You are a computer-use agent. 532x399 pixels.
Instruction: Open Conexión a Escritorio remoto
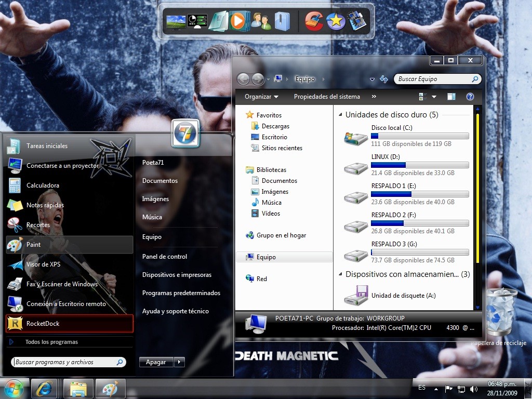pyautogui.click(x=70, y=303)
